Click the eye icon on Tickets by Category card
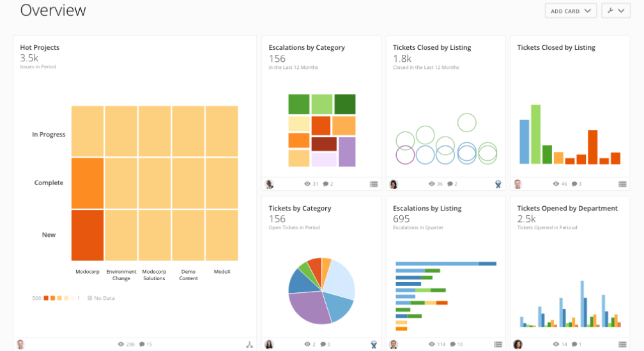The image size is (644, 351). pos(307,345)
